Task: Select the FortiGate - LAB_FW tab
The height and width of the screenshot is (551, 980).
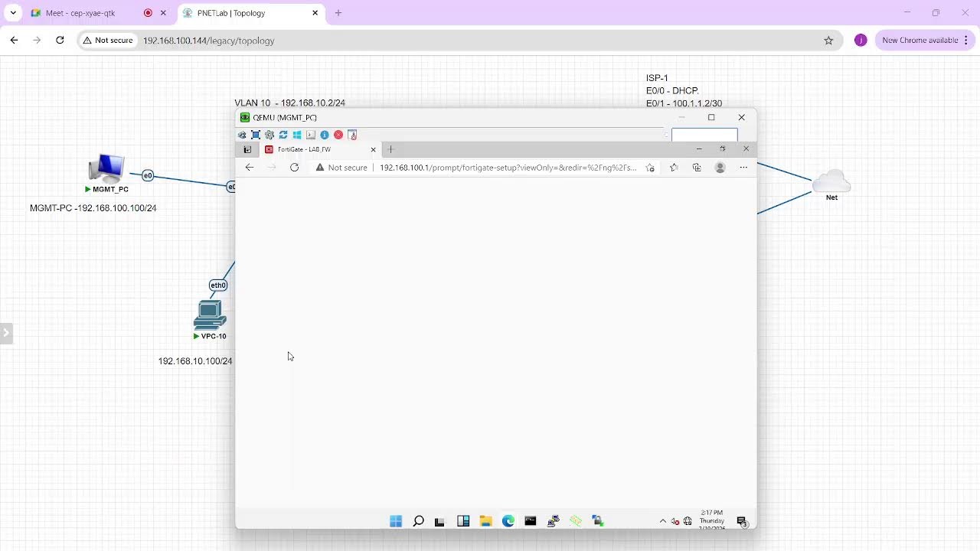Action: coord(320,149)
